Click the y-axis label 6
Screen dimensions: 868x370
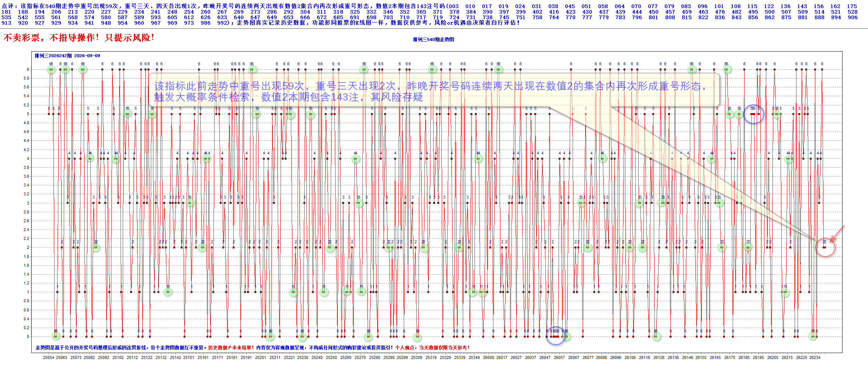pos(28,69)
